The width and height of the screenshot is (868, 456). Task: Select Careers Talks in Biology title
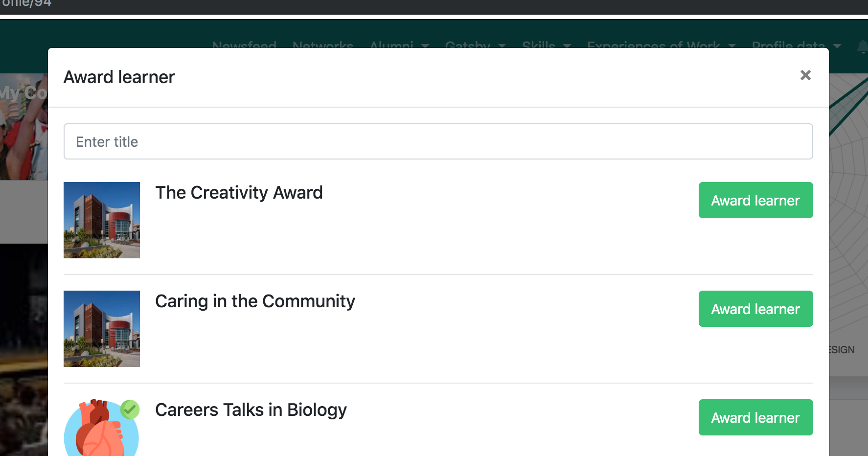click(x=251, y=410)
